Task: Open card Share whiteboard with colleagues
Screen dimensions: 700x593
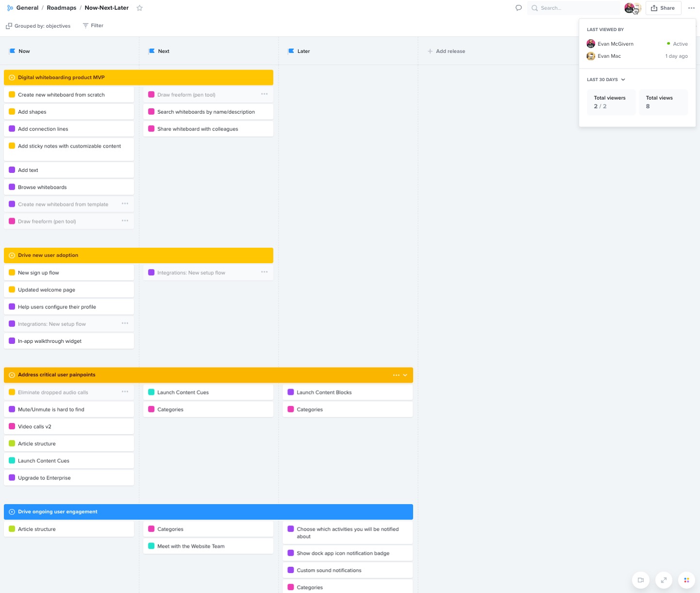Action: coord(208,129)
